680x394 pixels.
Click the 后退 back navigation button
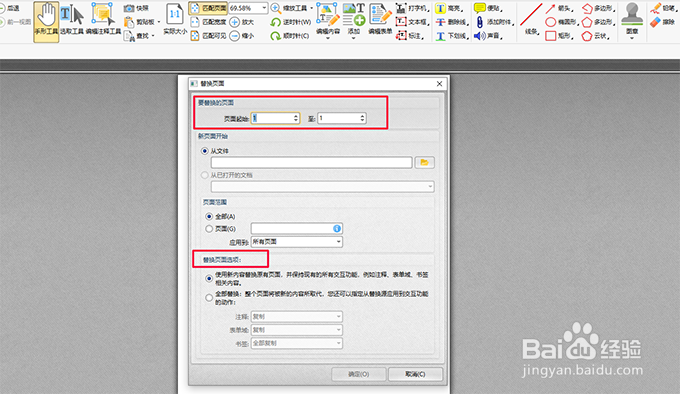(x=10, y=8)
